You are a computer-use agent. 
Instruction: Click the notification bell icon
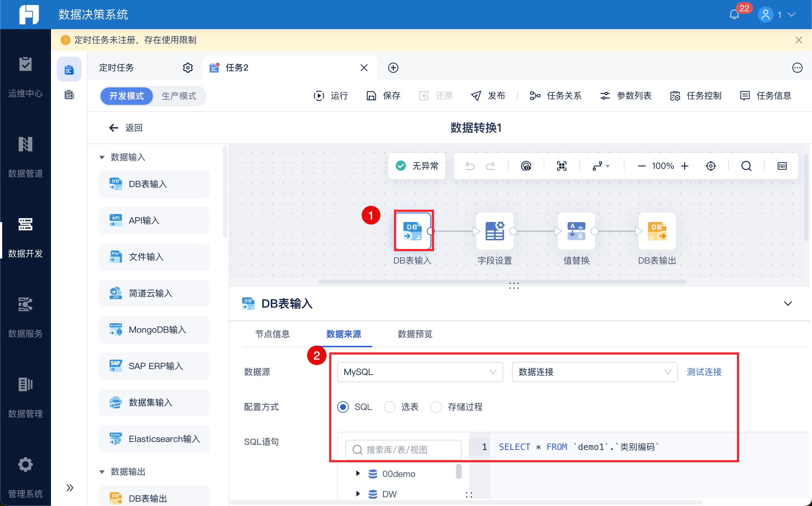(734, 15)
